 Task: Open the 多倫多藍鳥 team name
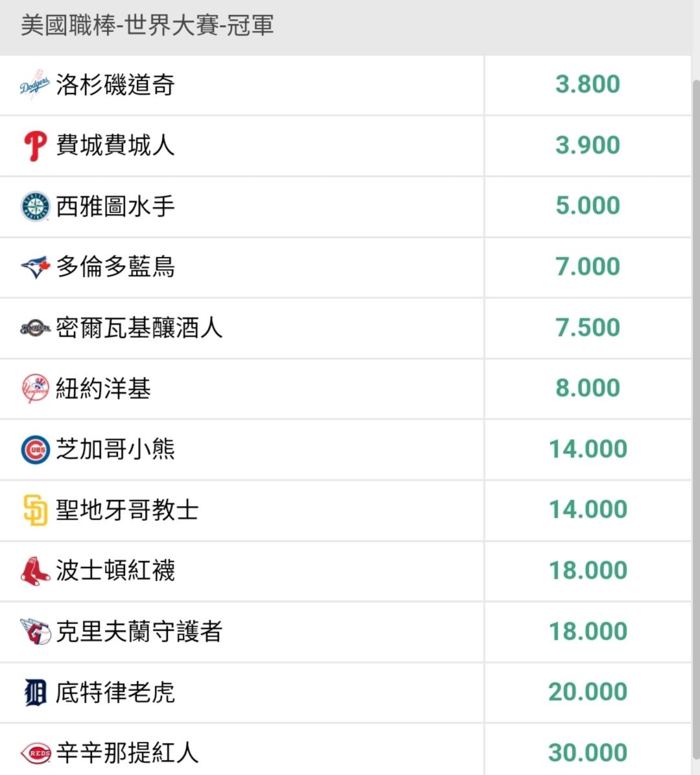click(115, 267)
